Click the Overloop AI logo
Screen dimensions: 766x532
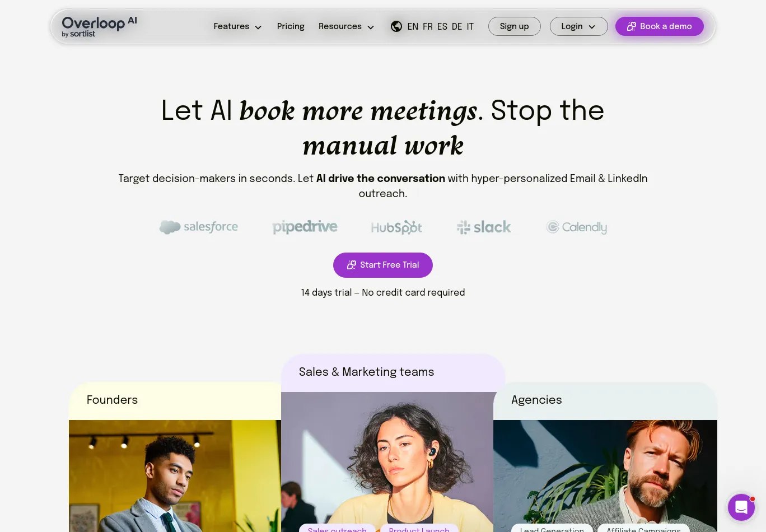99,26
